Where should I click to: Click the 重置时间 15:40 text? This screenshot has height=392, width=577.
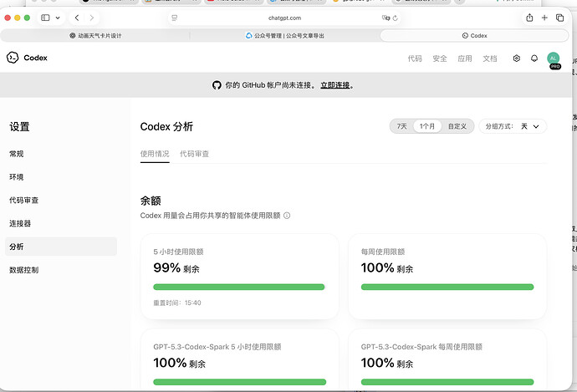coord(177,303)
